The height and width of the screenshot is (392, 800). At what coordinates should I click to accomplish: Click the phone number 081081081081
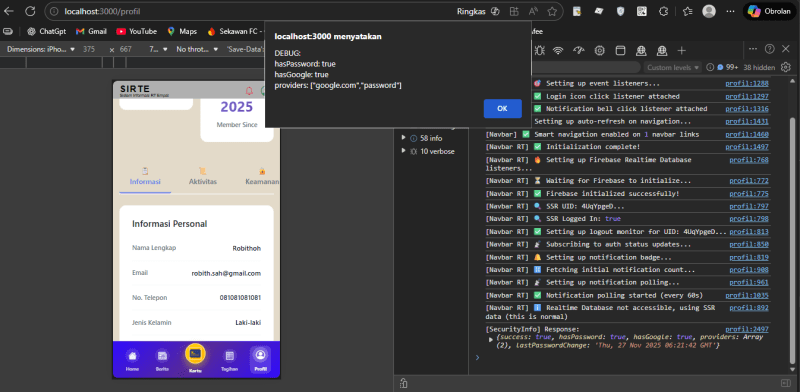[240, 298]
